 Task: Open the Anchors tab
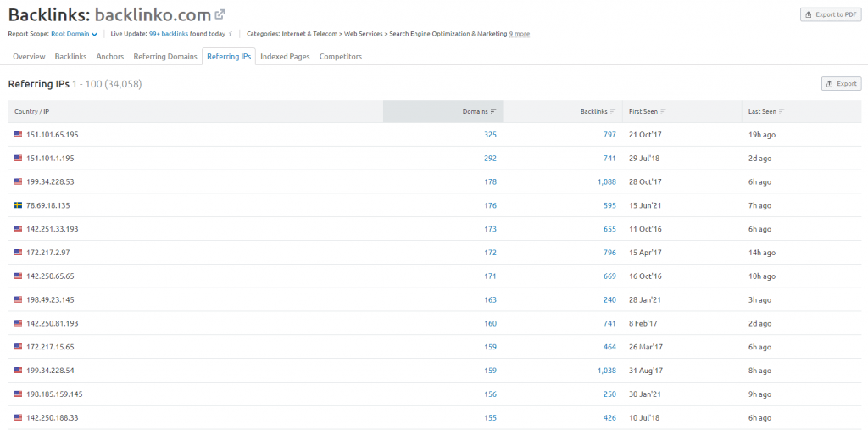110,57
